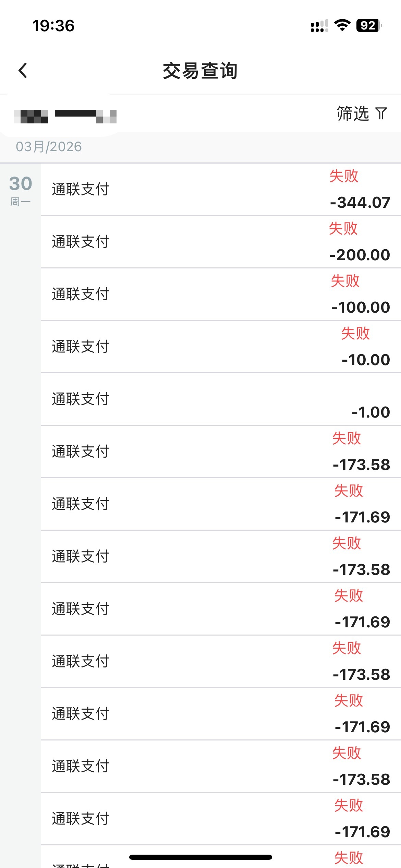Tap the 19:36 clock in status bar
Screen dimensions: 401x868
coord(53,26)
